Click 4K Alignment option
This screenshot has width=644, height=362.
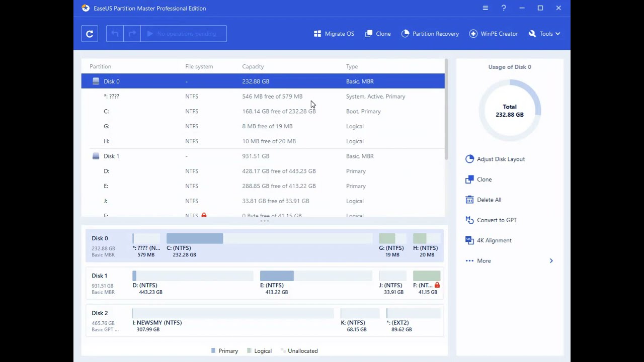tap(494, 240)
